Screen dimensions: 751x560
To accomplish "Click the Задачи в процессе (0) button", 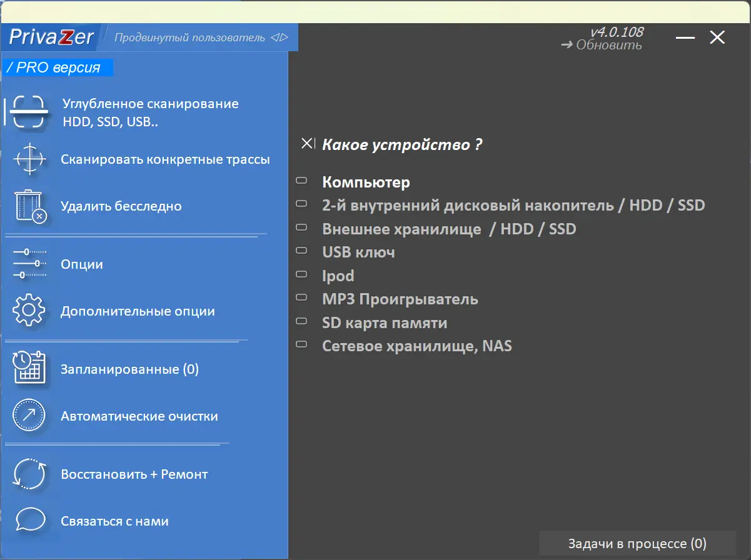I will (637, 543).
